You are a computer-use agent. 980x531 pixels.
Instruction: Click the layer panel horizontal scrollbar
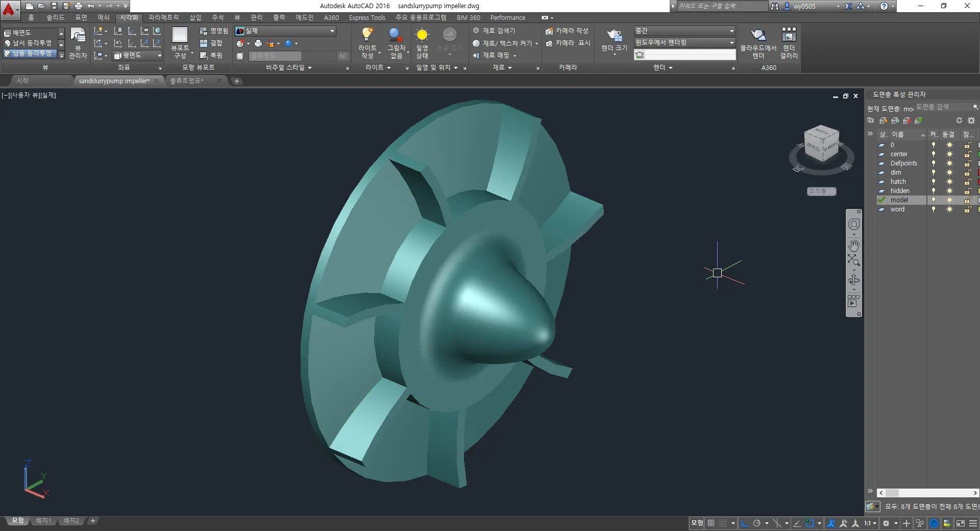(927, 493)
